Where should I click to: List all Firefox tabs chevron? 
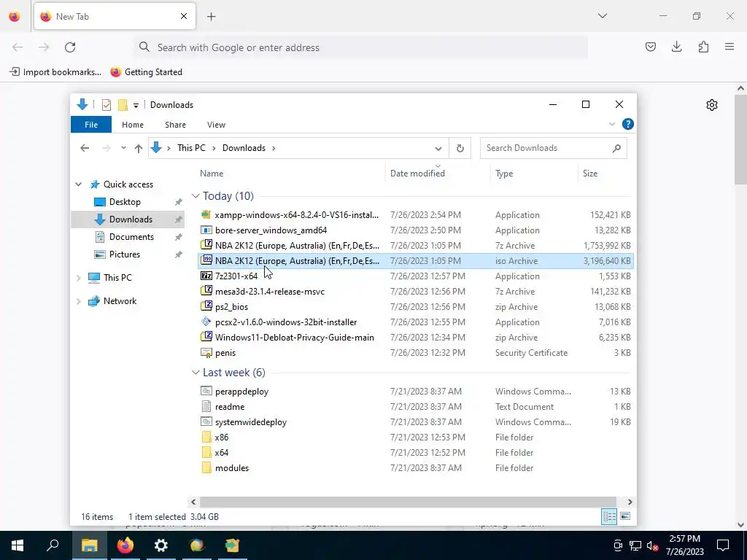[602, 16]
